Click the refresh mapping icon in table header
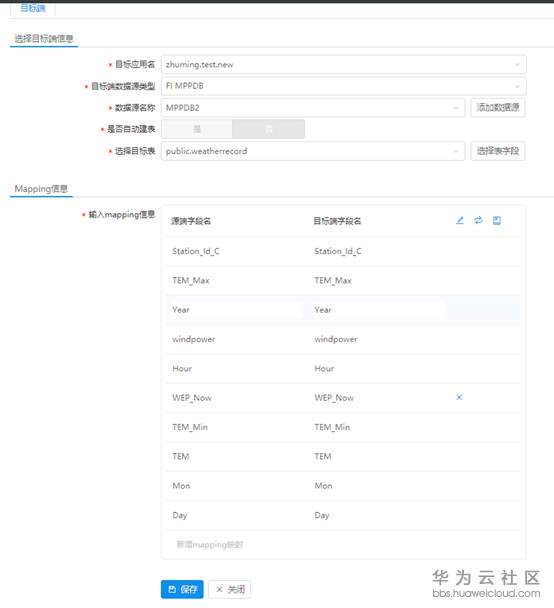This screenshot has width=554, height=608. (478, 221)
